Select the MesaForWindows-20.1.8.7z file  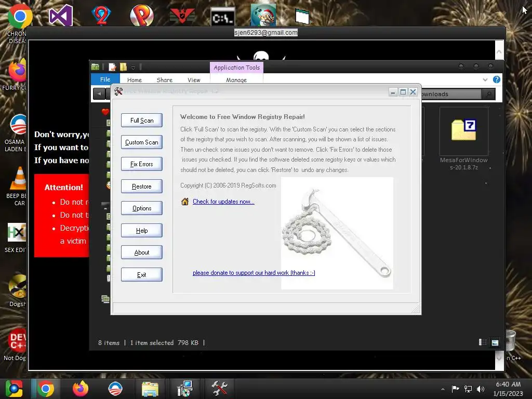click(x=463, y=139)
